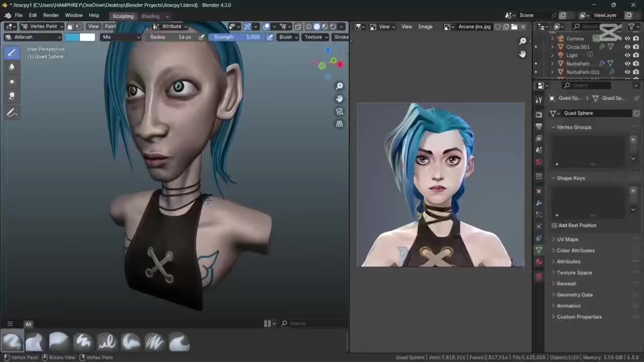Hide the Light object in outliner
Screen dimensions: 644x362
click(x=627, y=55)
